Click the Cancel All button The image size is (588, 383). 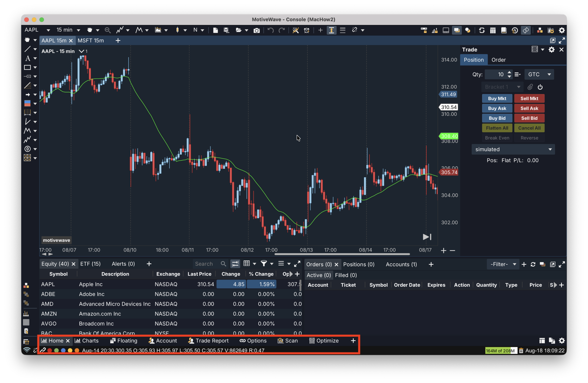pyautogui.click(x=529, y=128)
